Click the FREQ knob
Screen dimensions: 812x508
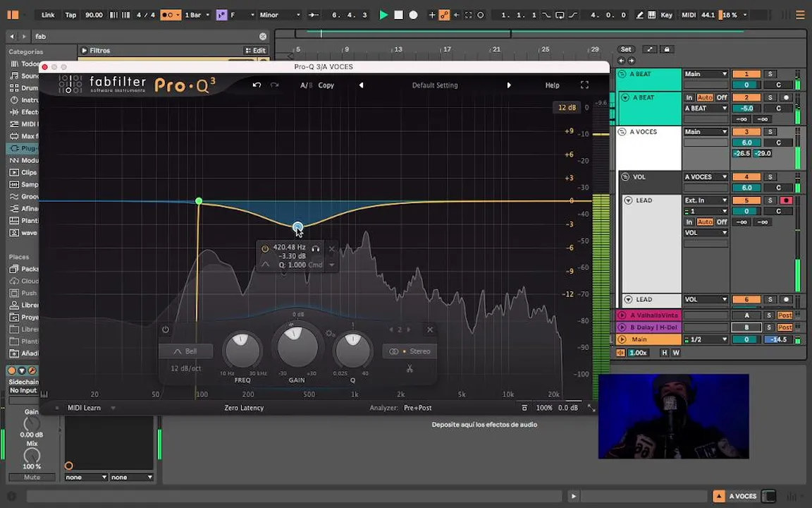tap(242, 350)
